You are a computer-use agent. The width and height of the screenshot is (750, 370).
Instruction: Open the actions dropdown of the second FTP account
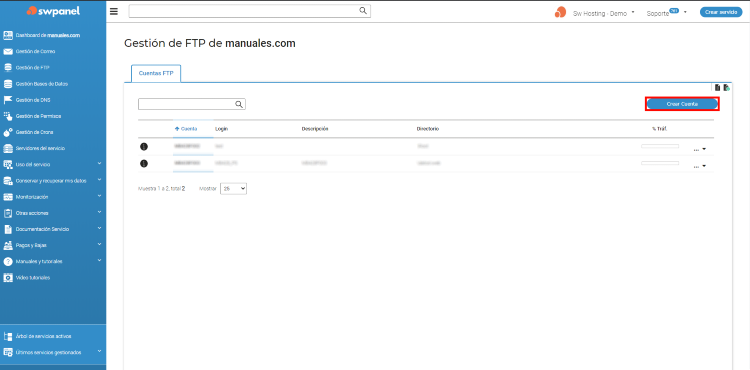pyautogui.click(x=700, y=166)
